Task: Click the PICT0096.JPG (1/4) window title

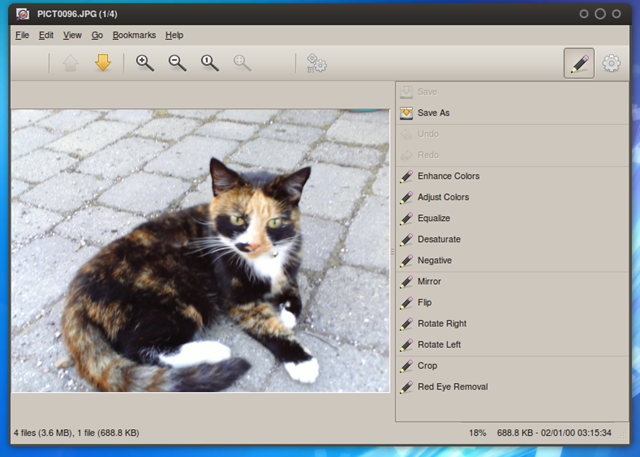Action: [x=77, y=14]
